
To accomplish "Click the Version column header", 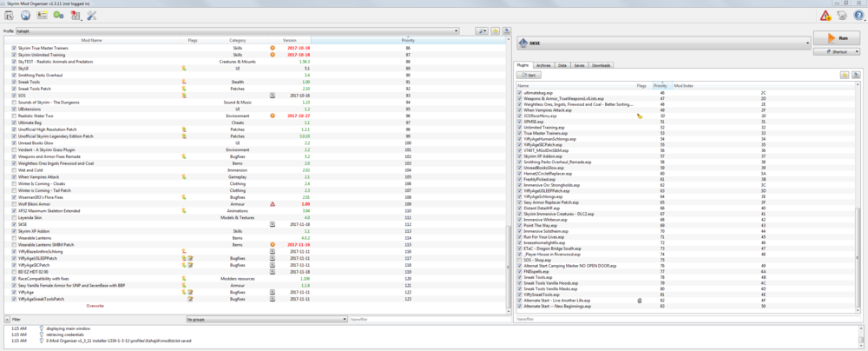I will 290,41.
